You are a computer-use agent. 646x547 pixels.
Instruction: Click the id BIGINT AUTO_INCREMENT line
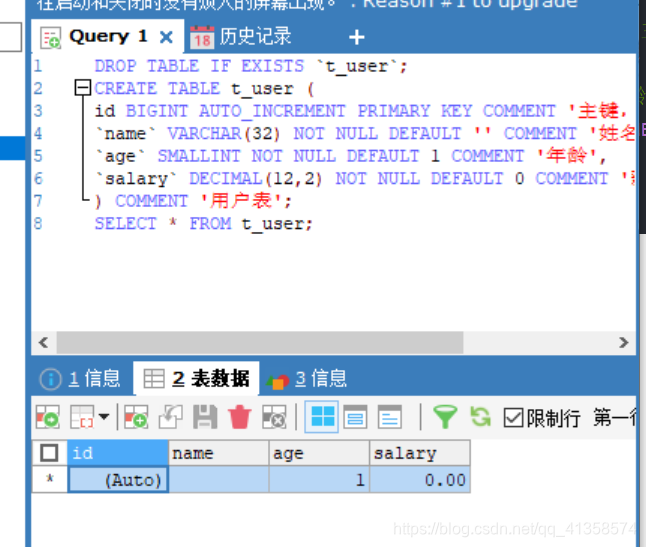(x=361, y=111)
